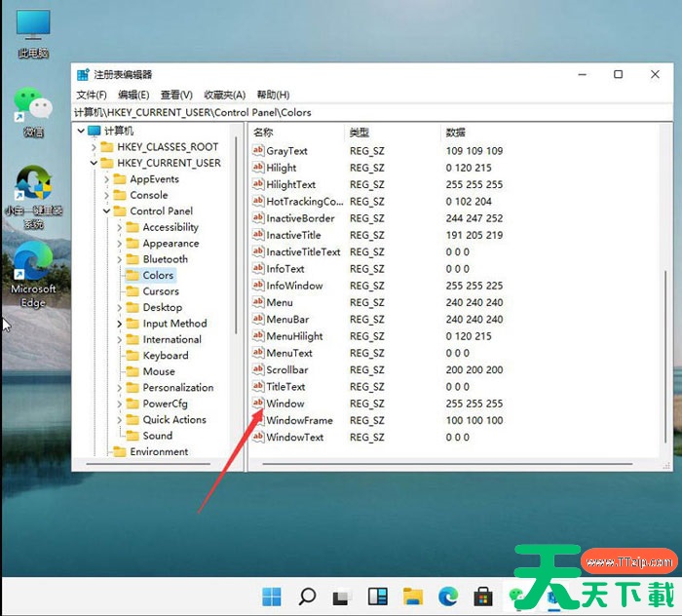
Task: Expand the Input Method chevron
Action: [x=120, y=324]
